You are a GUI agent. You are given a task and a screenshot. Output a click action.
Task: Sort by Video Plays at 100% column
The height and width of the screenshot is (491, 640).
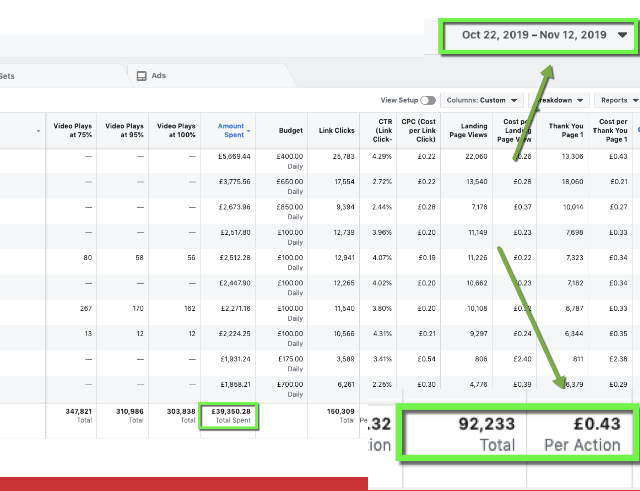(x=176, y=130)
